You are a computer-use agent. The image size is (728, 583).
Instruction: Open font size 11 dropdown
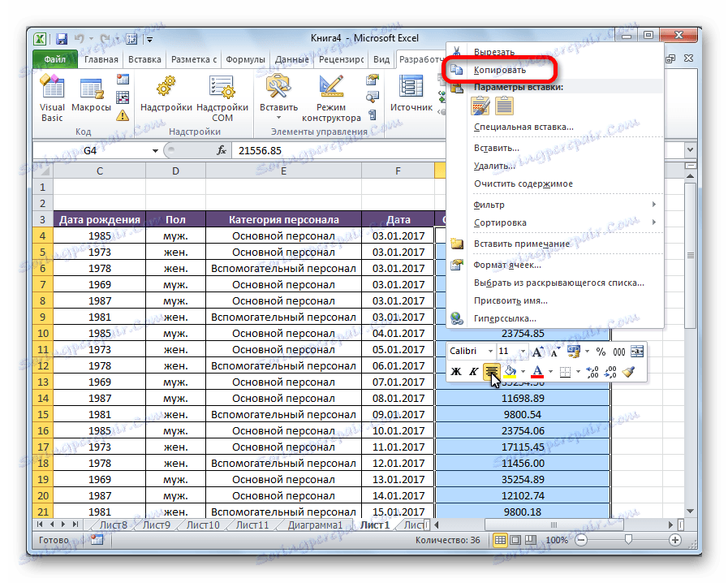523,352
